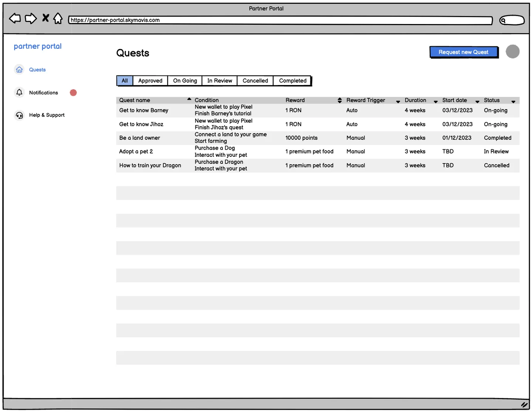Image resolution: width=532 pixels, height=412 pixels.
Task: Select 03/12/2023 date for Get to know Jihoz
Action: click(457, 124)
